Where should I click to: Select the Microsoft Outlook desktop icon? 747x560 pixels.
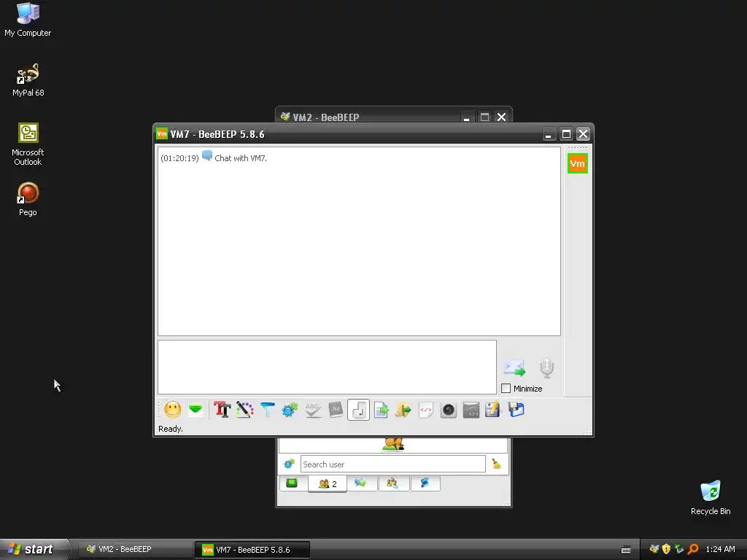[x=28, y=144]
